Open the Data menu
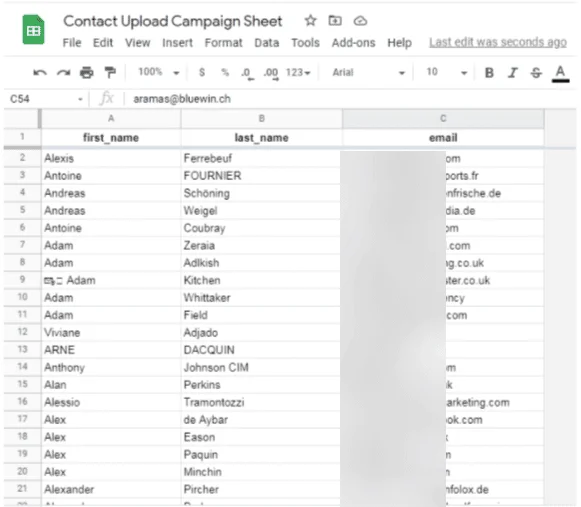 [267, 43]
